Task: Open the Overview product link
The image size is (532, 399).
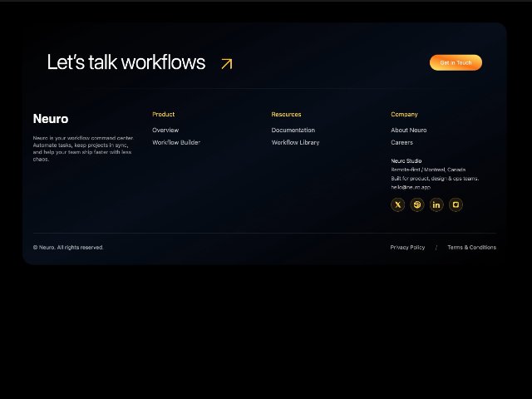Action: click(x=165, y=130)
